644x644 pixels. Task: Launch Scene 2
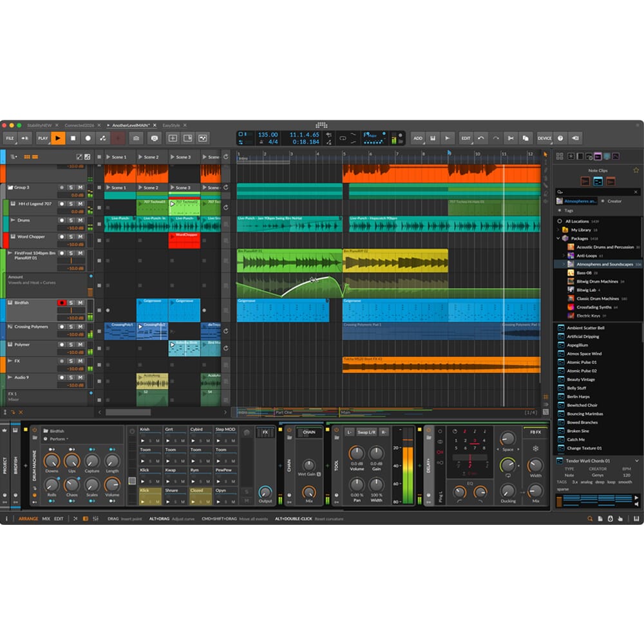(x=140, y=157)
